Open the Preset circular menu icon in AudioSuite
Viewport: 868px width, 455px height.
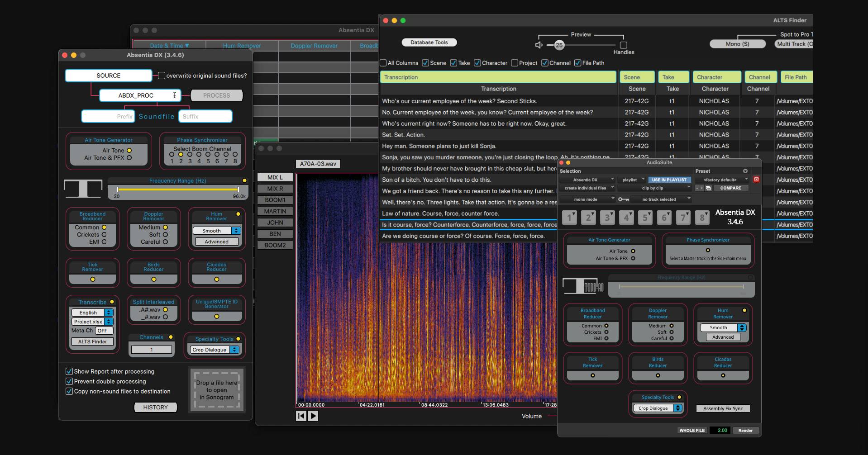point(745,171)
